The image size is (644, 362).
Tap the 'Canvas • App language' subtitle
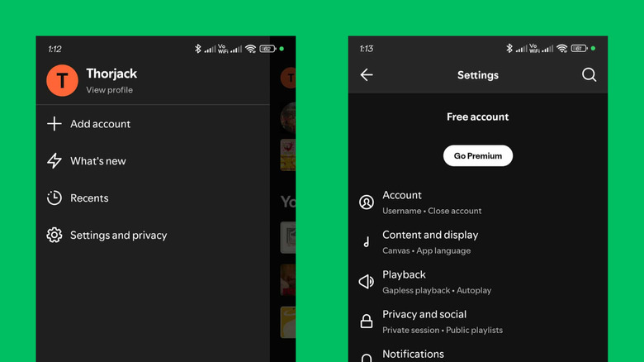pos(426,250)
